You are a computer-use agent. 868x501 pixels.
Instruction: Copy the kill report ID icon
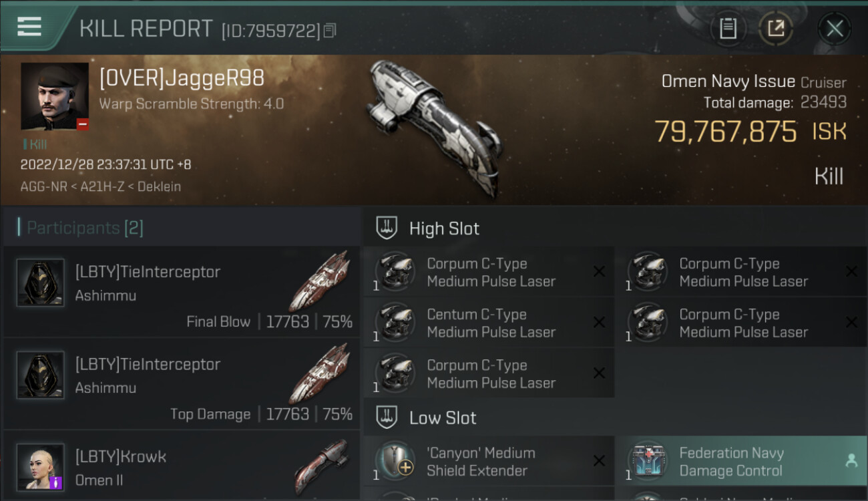click(x=330, y=30)
